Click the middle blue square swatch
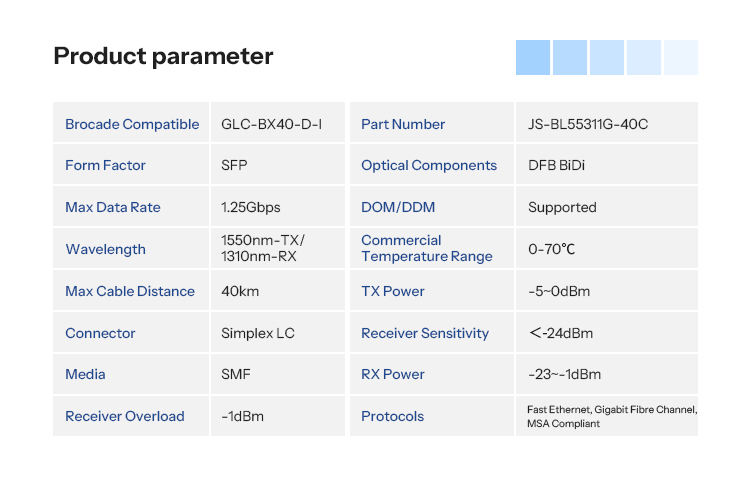Image resolution: width=750 pixels, height=480 pixels. coord(607,57)
